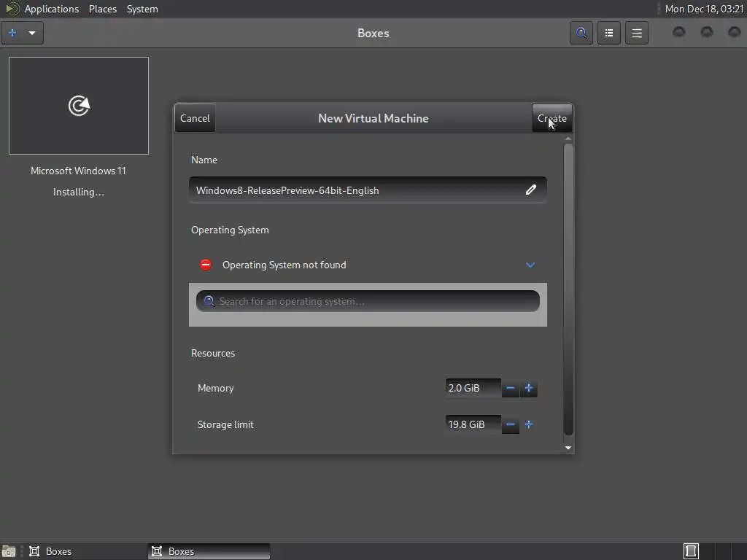
Task: Open the Applications menu
Action: click(x=52, y=9)
